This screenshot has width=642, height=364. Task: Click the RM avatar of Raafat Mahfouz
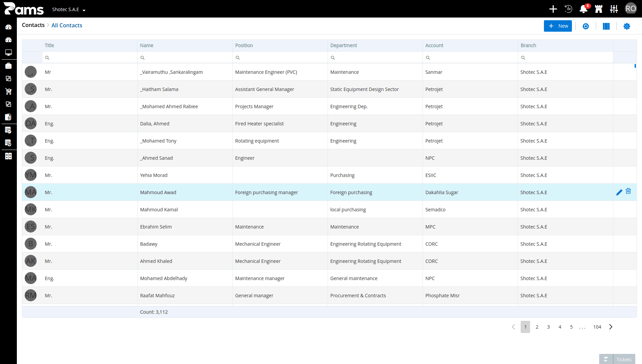click(x=31, y=295)
